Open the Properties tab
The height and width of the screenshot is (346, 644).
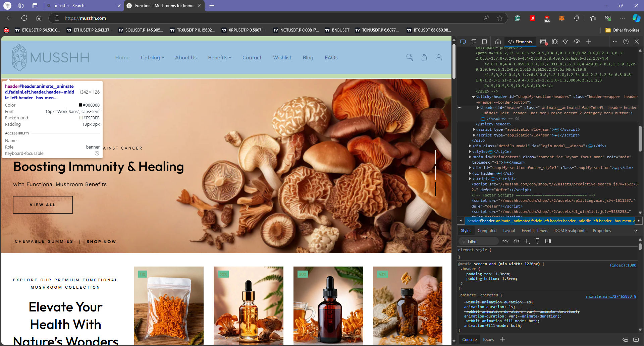pos(602,231)
